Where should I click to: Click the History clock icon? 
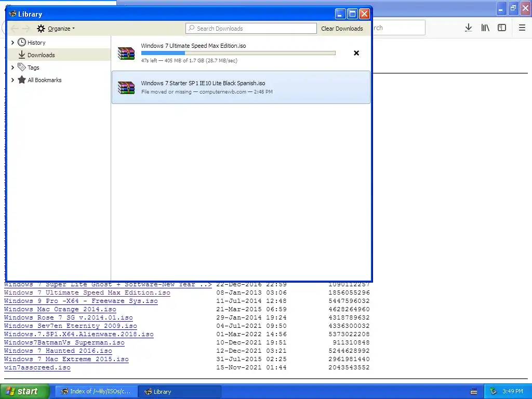(22, 42)
